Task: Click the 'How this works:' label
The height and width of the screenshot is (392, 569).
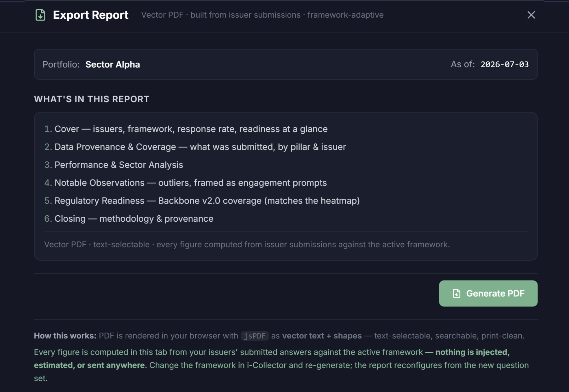Action: (65, 336)
